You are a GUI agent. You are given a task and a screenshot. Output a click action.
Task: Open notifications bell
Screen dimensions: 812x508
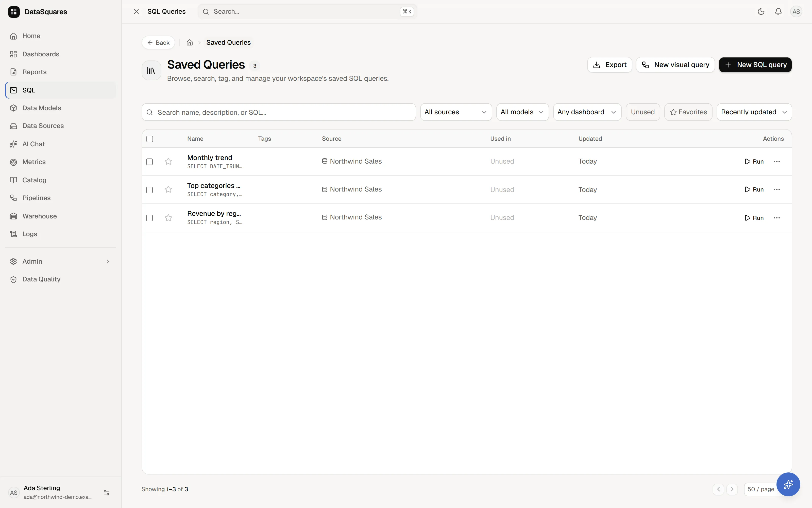[x=779, y=12]
